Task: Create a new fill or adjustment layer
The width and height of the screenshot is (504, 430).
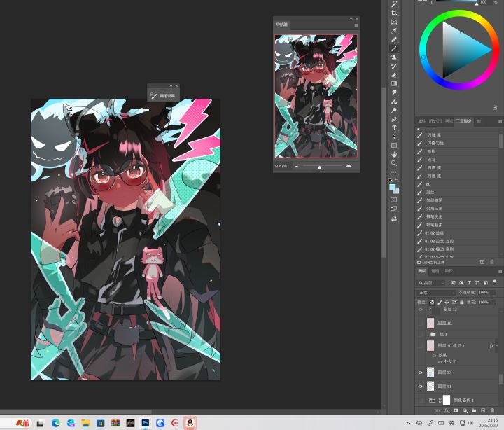Action: tap(465, 410)
